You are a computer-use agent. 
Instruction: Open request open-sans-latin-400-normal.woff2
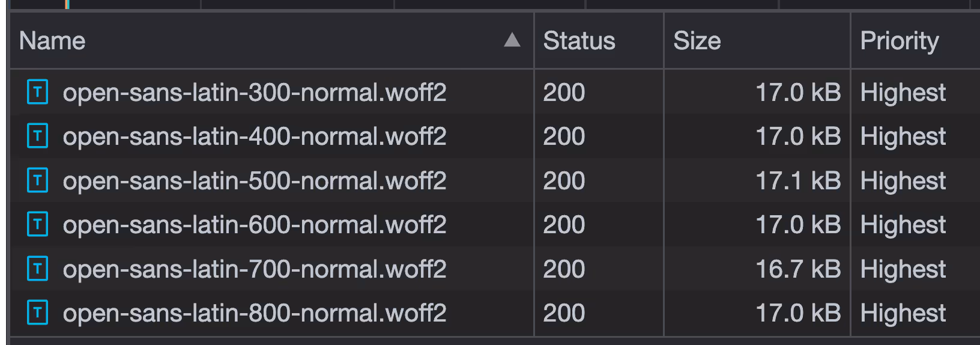click(x=255, y=136)
